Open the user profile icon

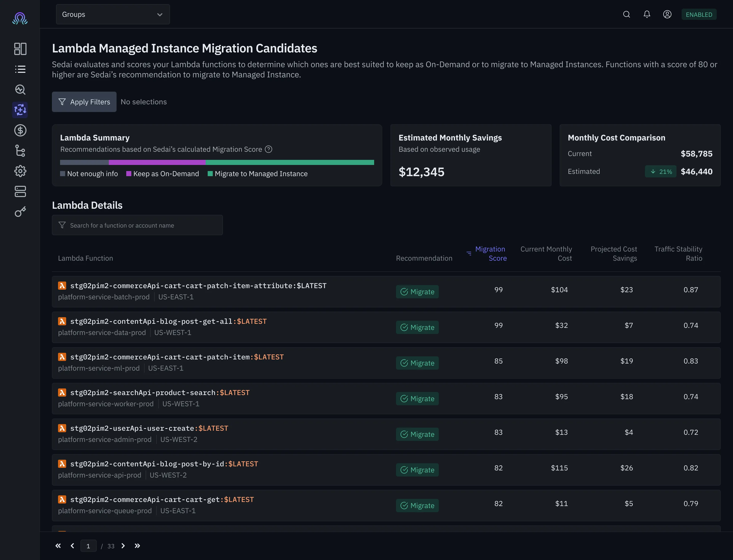[667, 14]
